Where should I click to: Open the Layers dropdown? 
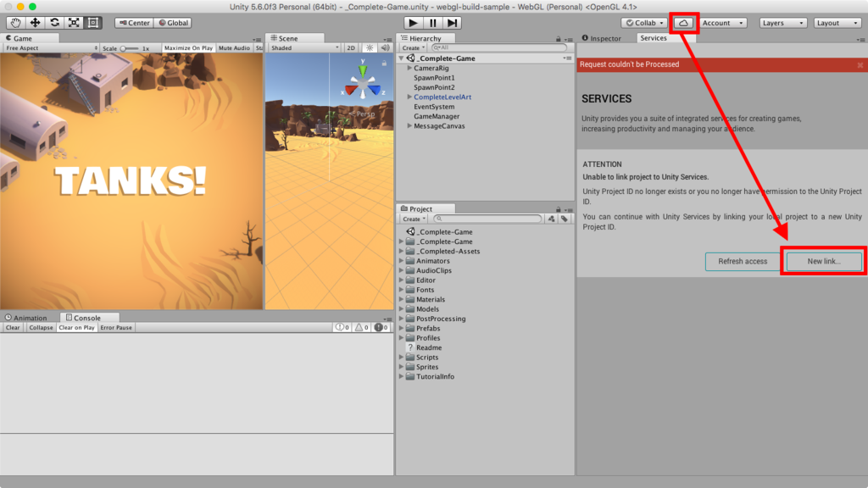[x=782, y=23]
